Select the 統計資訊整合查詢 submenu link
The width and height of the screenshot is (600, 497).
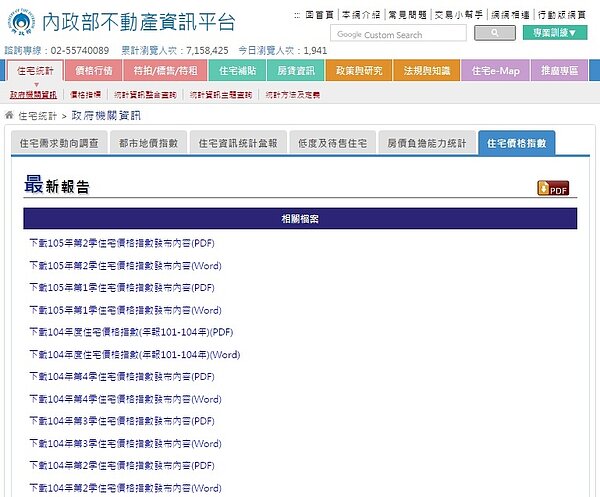pyautogui.click(x=145, y=95)
